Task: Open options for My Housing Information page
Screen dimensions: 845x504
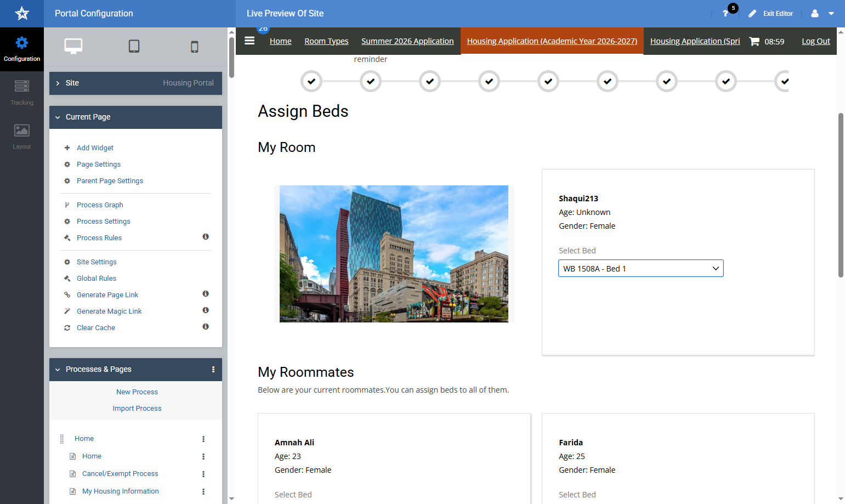Action: (203, 491)
